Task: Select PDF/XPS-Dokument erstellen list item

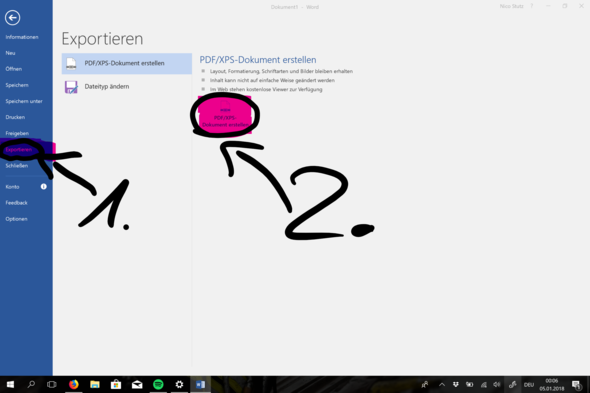Action: pyautogui.click(x=127, y=63)
